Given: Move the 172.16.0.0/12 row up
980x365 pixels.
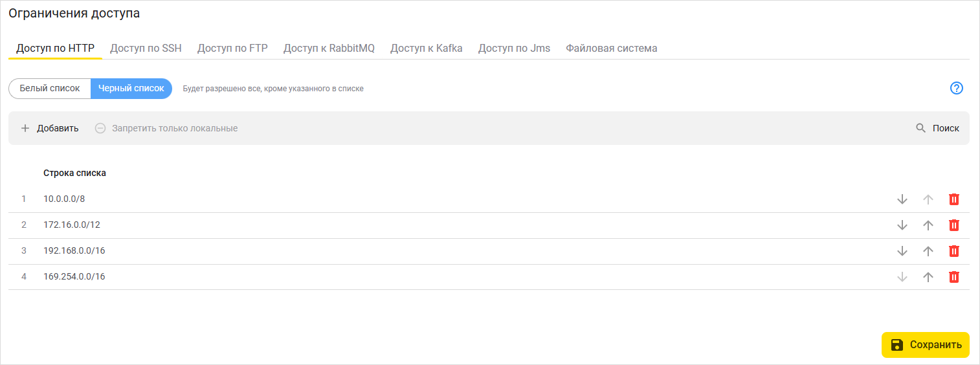Looking at the screenshot, I should 928,225.
